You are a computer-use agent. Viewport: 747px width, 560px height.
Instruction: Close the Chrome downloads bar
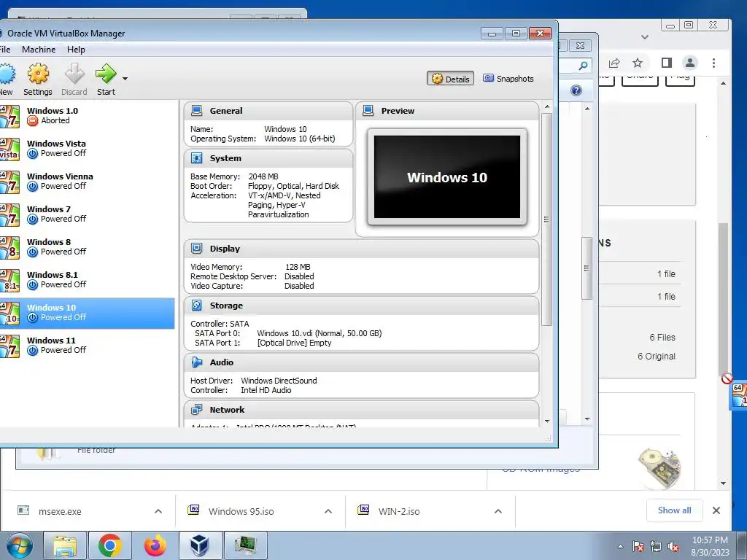click(716, 510)
